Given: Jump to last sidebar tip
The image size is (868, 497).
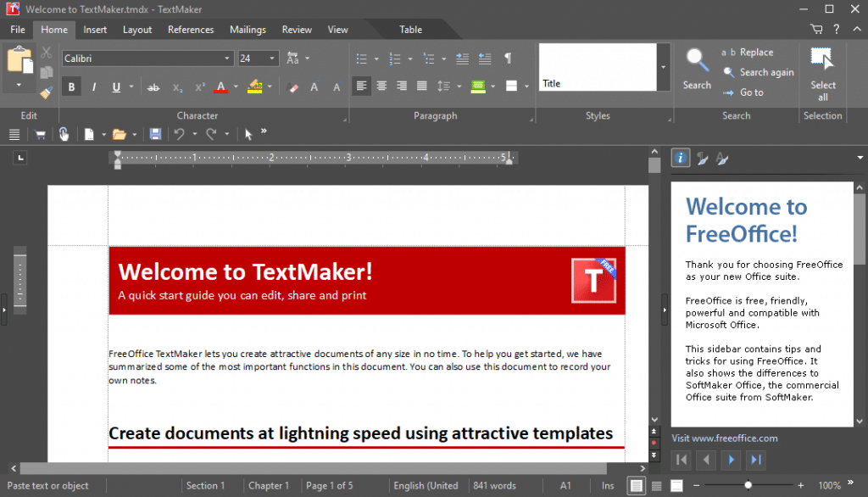Looking at the screenshot, I should [x=755, y=460].
